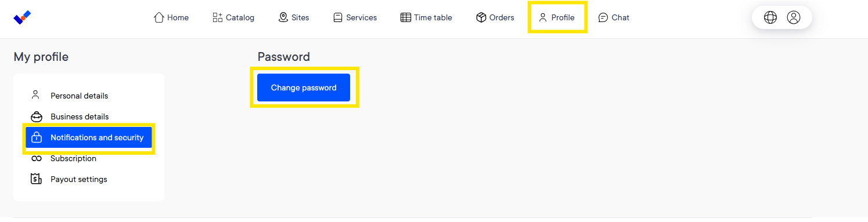
Task: Select Business details in the sidebar
Action: point(80,117)
